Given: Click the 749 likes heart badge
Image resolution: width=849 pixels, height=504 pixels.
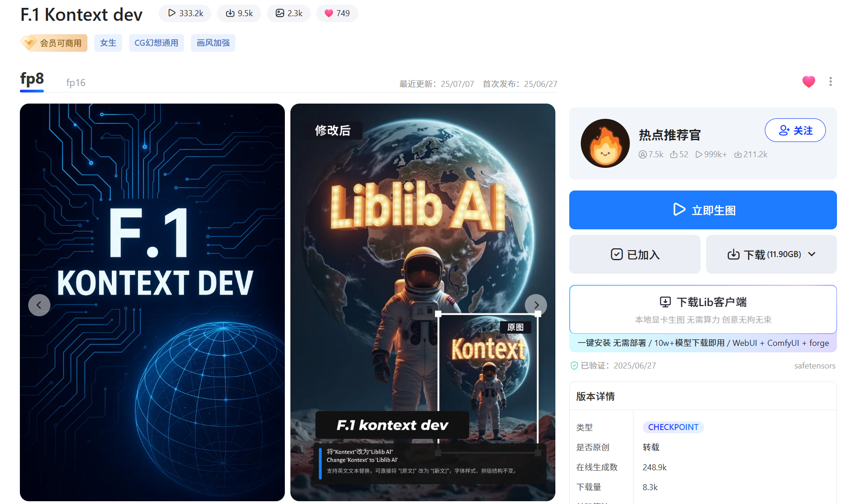Looking at the screenshot, I should pyautogui.click(x=337, y=13).
